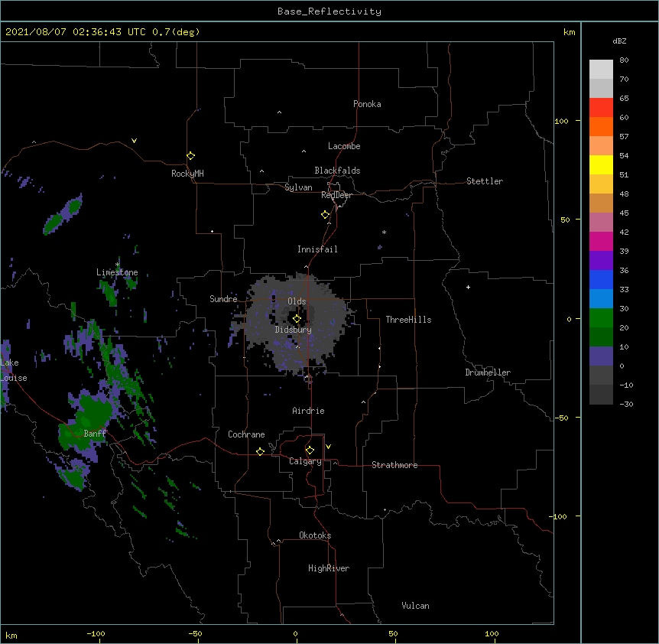Click the Ponoka town label
The image size is (659, 644).
[367, 104]
